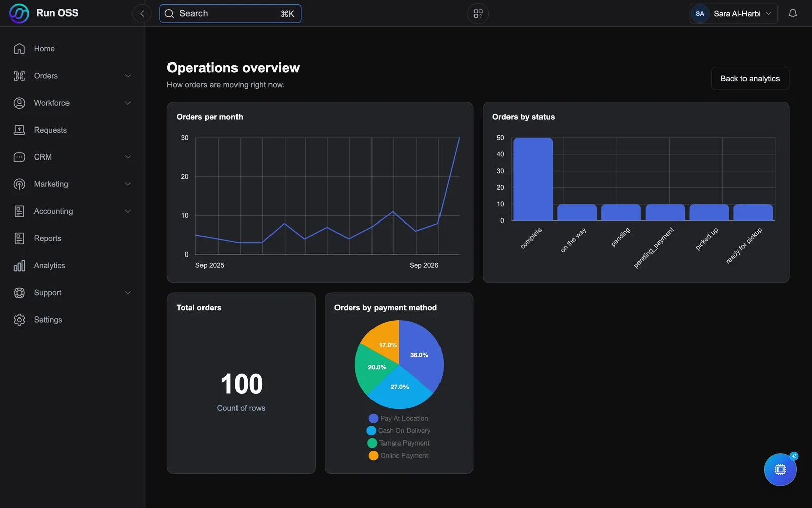
Task: Click the complete status bar
Action: coord(533,179)
